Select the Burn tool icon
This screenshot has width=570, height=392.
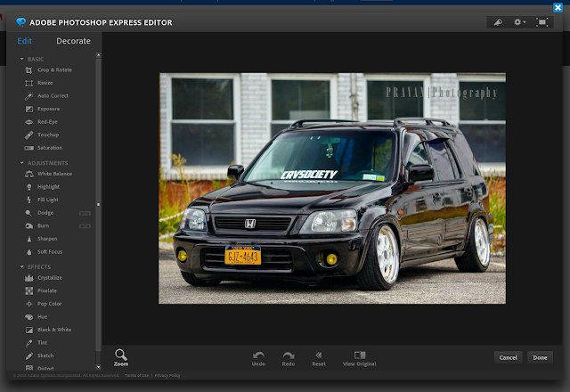(x=29, y=225)
